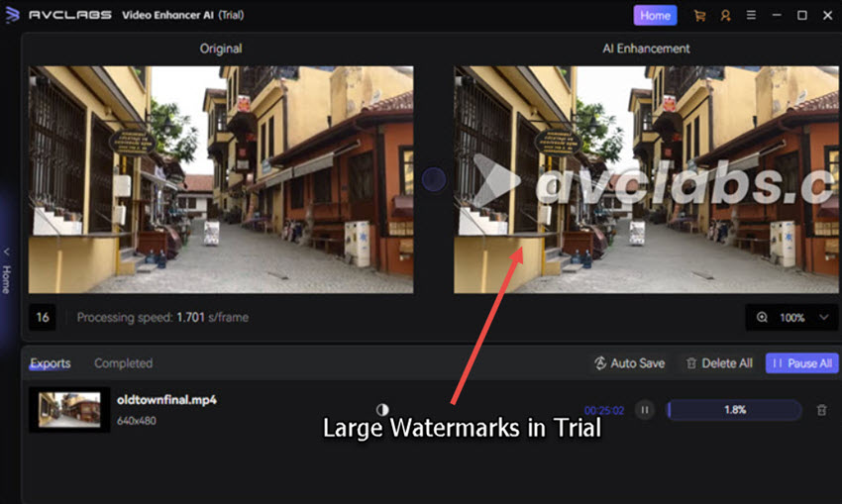
Task: Expand the Home side panel
Action: (x=7, y=271)
